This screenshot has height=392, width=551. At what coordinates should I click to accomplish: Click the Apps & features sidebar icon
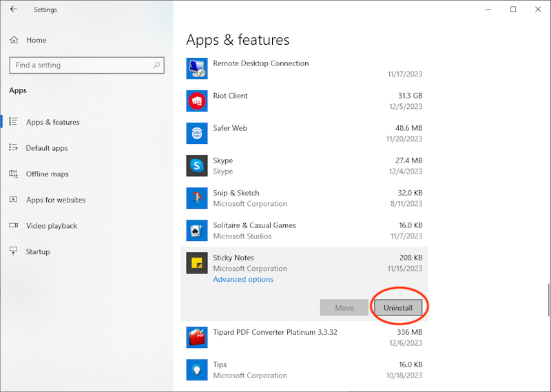pos(13,122)
